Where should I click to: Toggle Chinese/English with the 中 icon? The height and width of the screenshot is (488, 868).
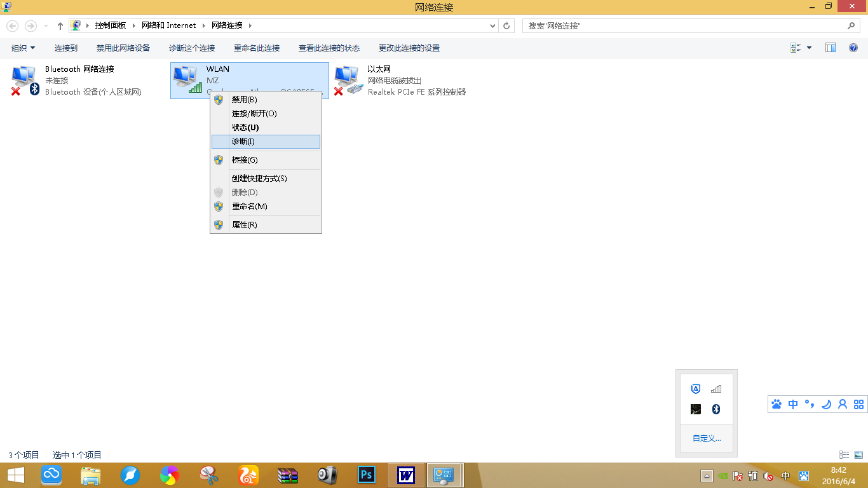792,404
